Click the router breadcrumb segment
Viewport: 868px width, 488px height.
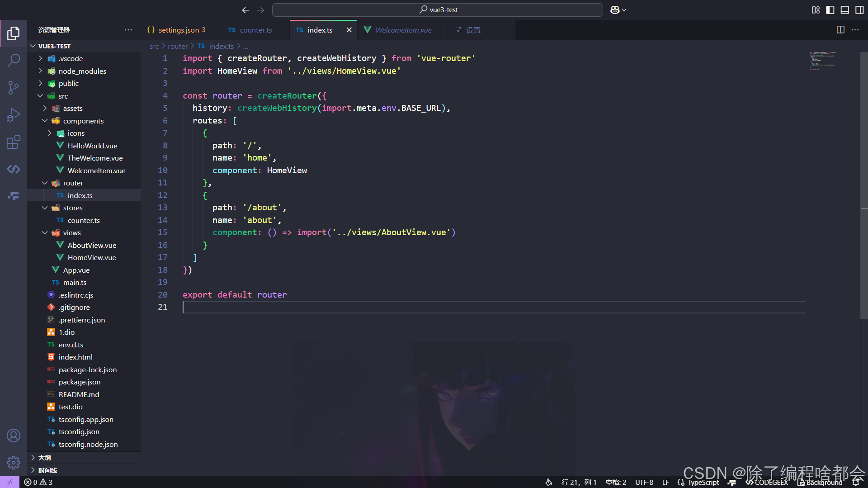coord(178,46)
